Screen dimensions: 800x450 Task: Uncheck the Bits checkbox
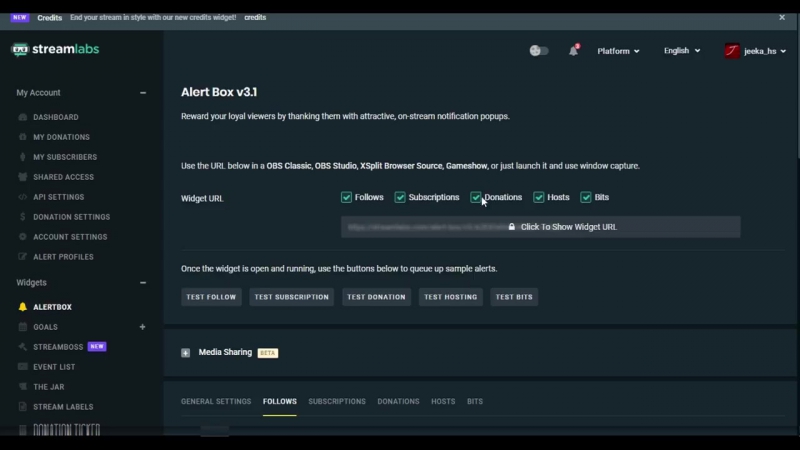pos(586,197)
